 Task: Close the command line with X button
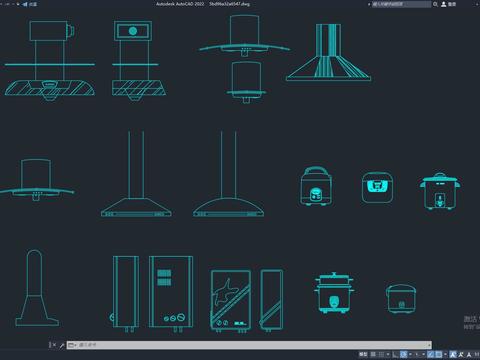pyautogui.click(x=54, y=345)
